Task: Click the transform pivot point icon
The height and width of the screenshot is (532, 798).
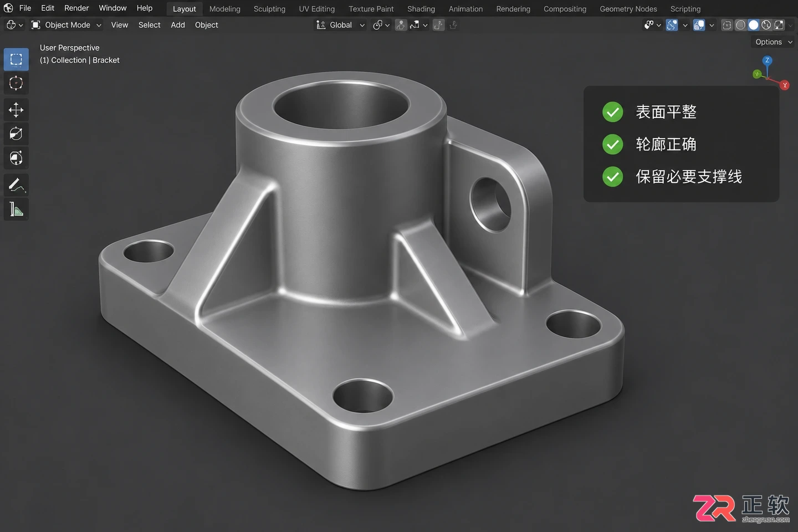Action: click(378, 25)
